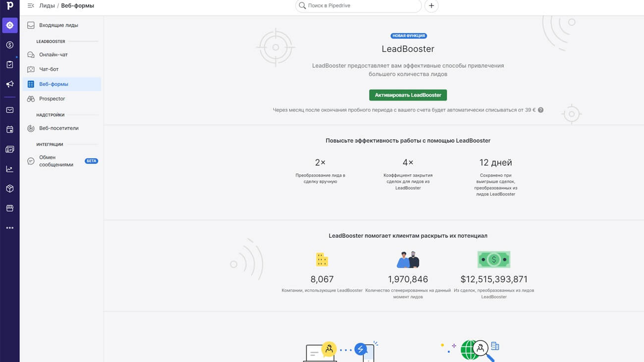644x362 pixels.
Task: Click the three-dot More icon in the sidebar
Action: coord(9,228)
